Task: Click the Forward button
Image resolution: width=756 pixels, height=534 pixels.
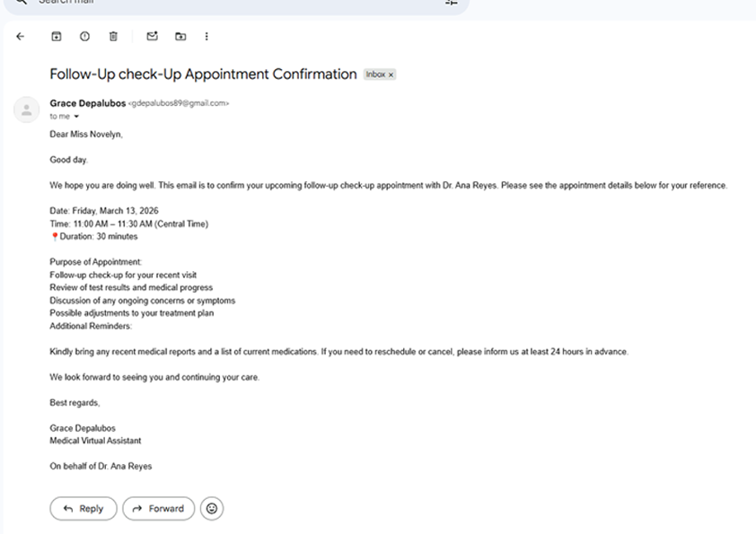Action: point(159,509)
